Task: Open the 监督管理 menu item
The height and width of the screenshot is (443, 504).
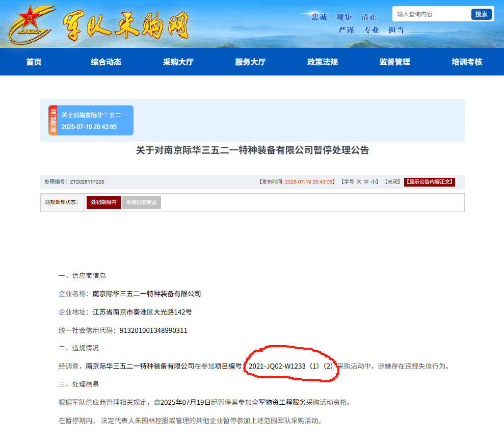Action: pos(395,62)
